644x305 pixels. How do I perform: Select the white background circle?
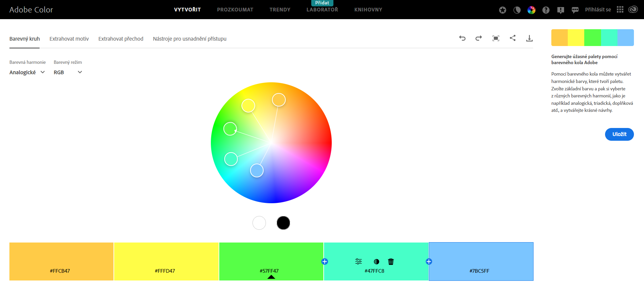259,223
